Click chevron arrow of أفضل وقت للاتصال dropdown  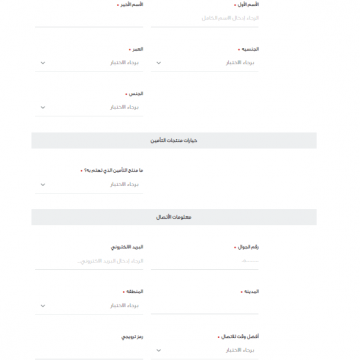[159, 350]
